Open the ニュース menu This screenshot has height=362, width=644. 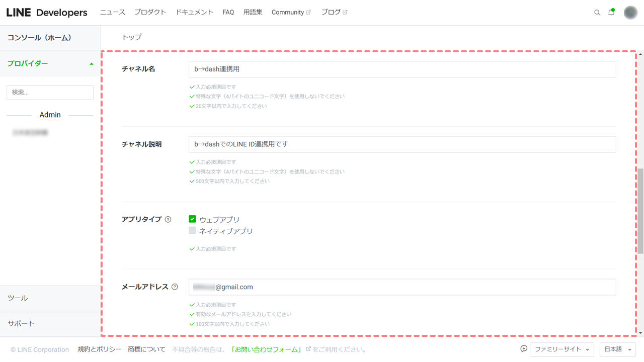tap(113, 12)
